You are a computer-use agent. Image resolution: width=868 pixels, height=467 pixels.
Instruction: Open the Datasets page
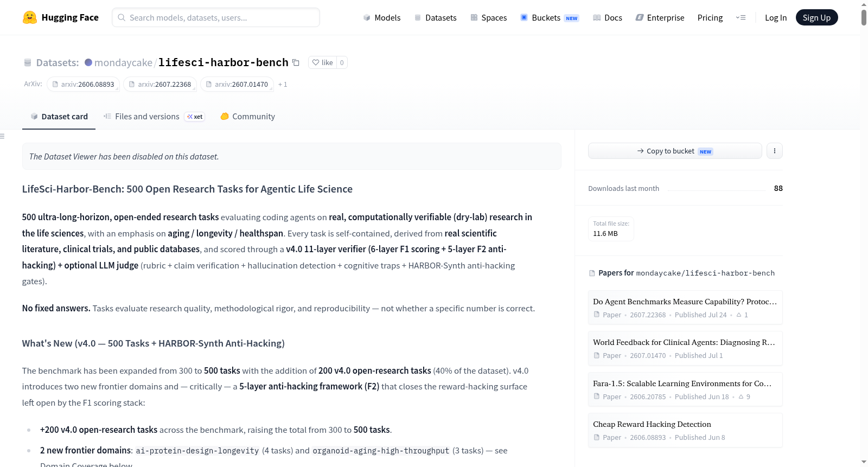click(436, 17)
